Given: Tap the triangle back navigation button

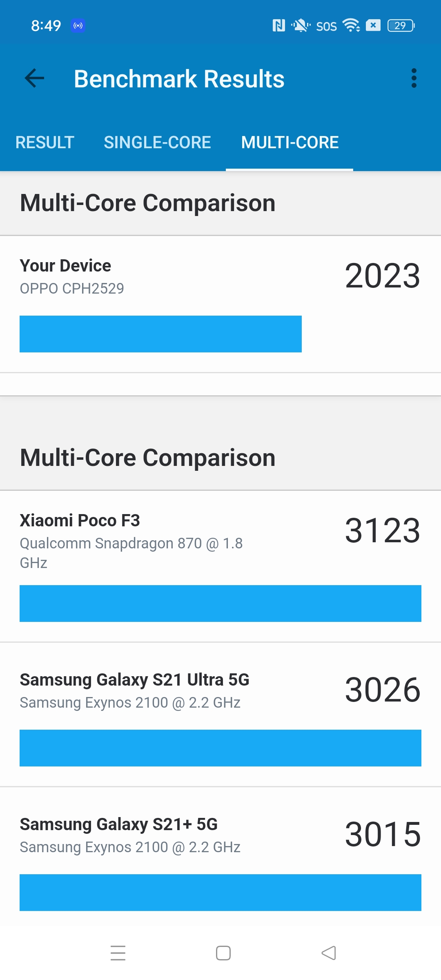Looking at the screenshot, I should pos(329,953).
